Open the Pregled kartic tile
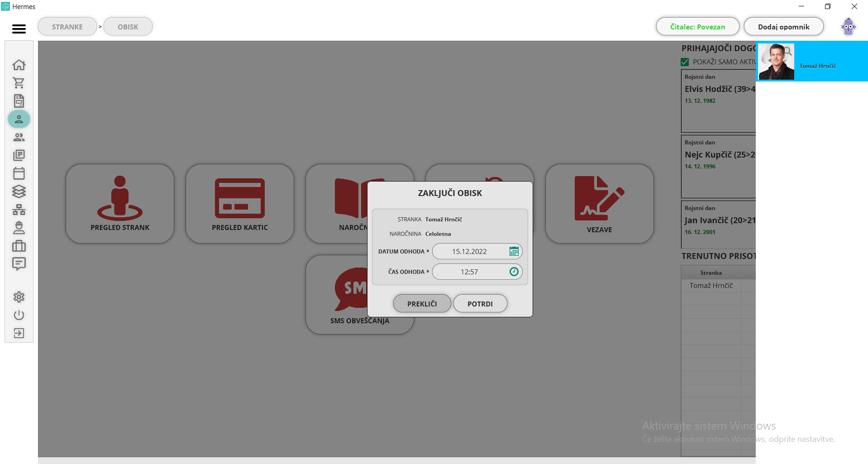This screenshot has width=868, height=464. tap(240, 204)
